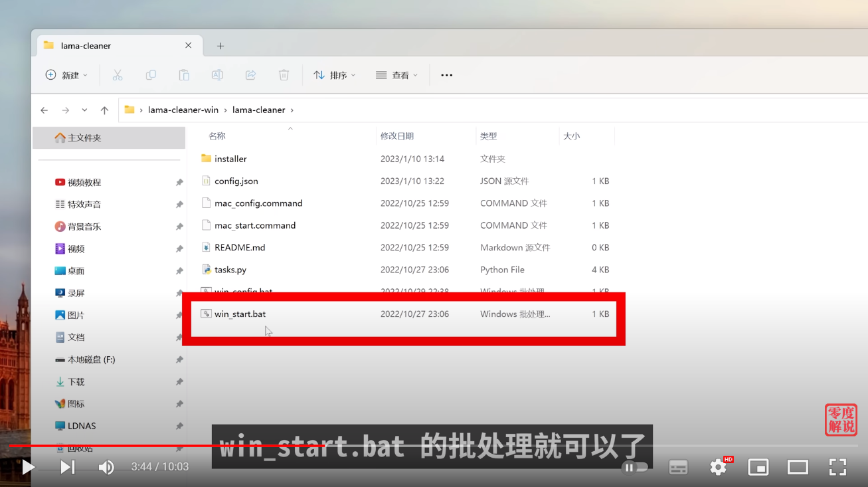The height and width of the screenshot is (487, 868).
Task: Click the lama-cleaner breadcrumb segment
Action: point(259,110)
